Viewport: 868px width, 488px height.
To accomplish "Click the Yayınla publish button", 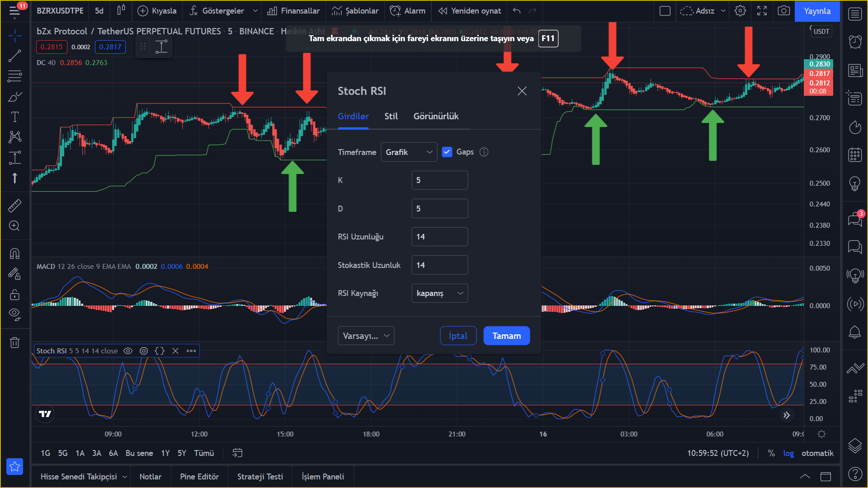I will pyautogui.click(x=817, y=11).
